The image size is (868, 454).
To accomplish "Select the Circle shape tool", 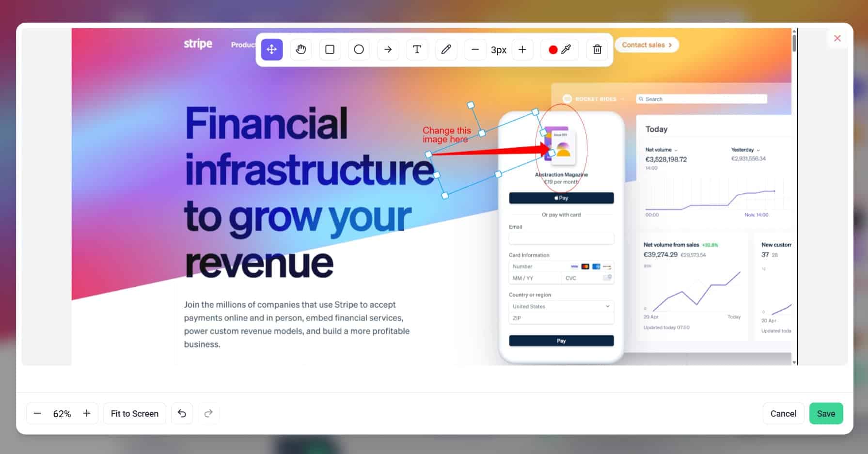I will click(359, 49).
